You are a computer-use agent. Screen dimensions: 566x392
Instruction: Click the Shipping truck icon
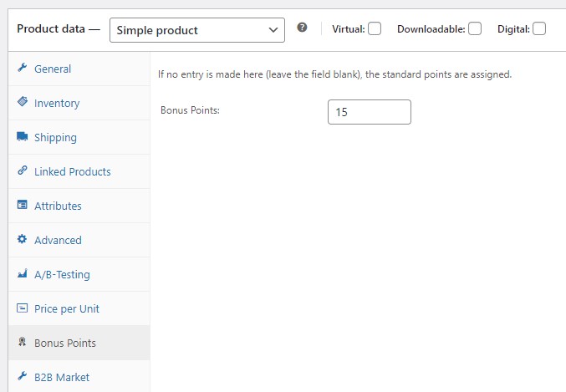[23, 136]
